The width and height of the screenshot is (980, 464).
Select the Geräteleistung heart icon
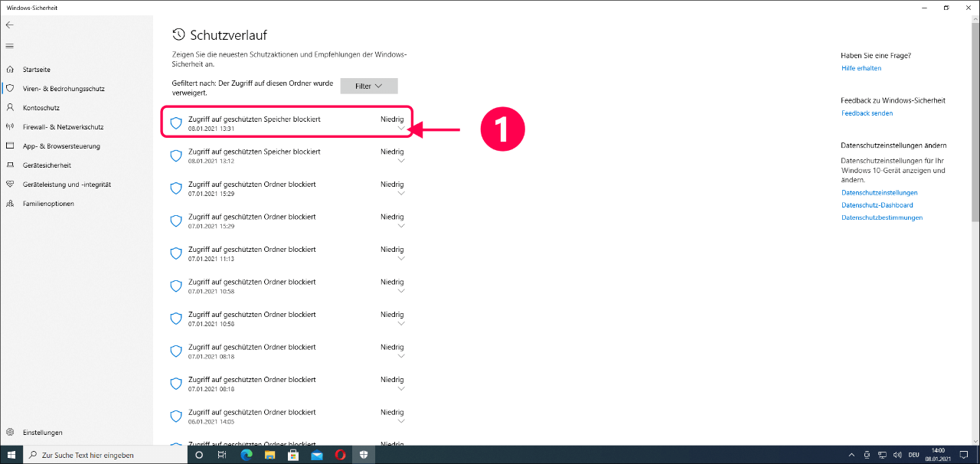pyautogui.click(x=10, y=184)
